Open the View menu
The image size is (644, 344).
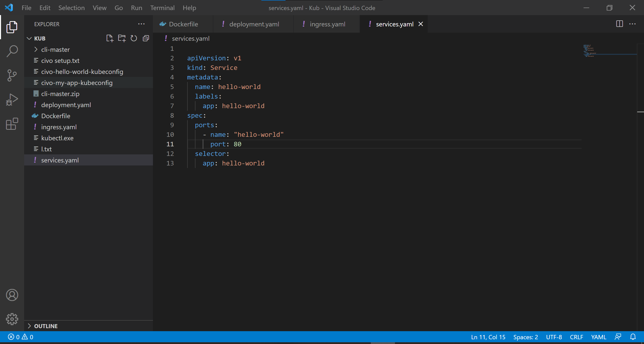(100, 8)
